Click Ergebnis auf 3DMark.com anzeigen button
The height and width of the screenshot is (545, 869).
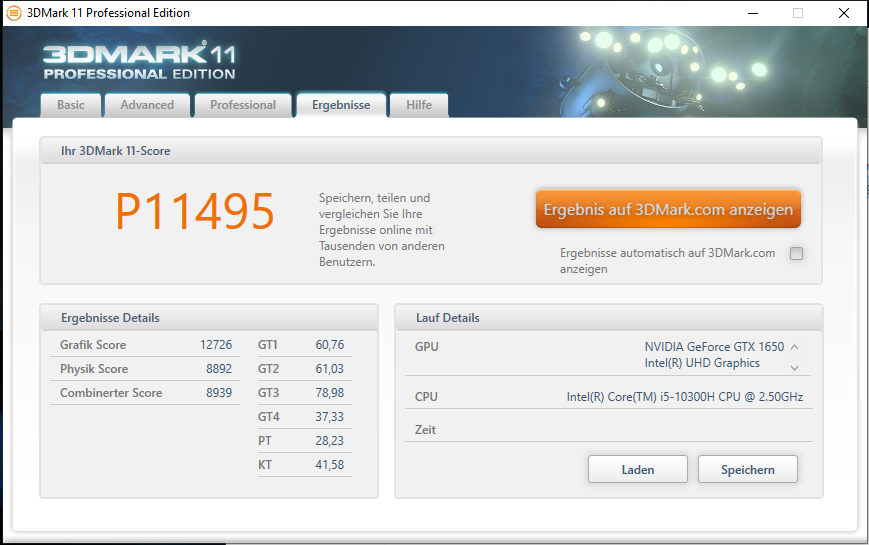668,210
